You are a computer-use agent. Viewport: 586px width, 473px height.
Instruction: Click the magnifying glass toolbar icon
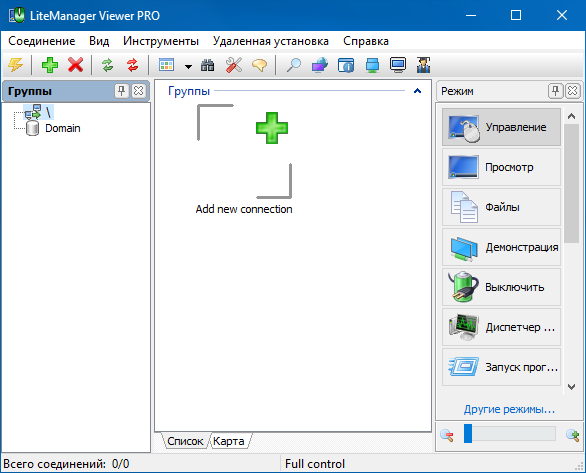293,65
